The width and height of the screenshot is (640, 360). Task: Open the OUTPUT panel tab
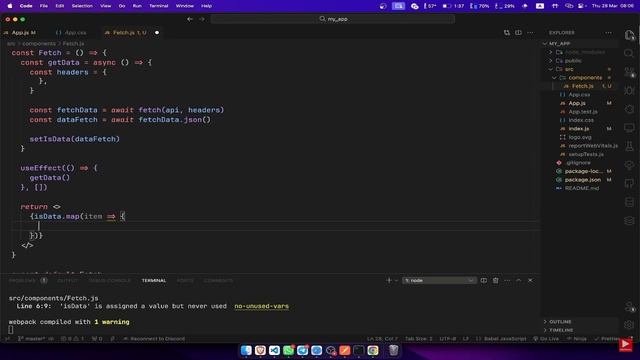(x=67, y=280)
